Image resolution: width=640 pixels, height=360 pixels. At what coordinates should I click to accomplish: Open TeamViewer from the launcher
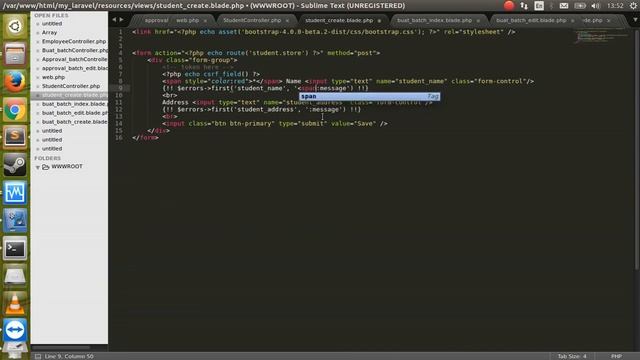coord(15,330)
